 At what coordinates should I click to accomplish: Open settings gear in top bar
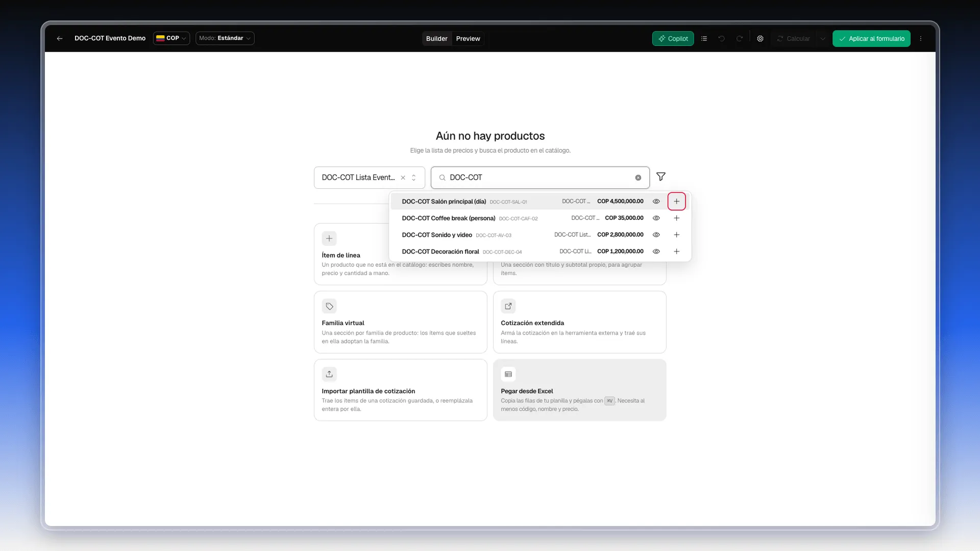tap(760, 39)
